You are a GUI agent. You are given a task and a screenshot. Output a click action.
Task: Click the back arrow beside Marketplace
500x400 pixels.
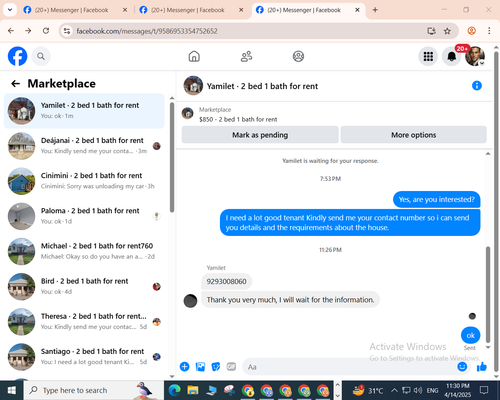(15, 84)
